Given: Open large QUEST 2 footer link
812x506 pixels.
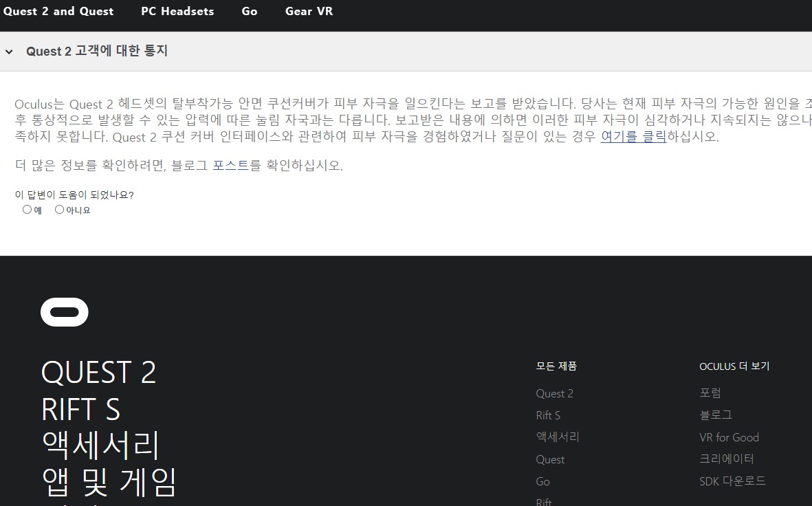Looking at the screenshot, I should [98, 373].
